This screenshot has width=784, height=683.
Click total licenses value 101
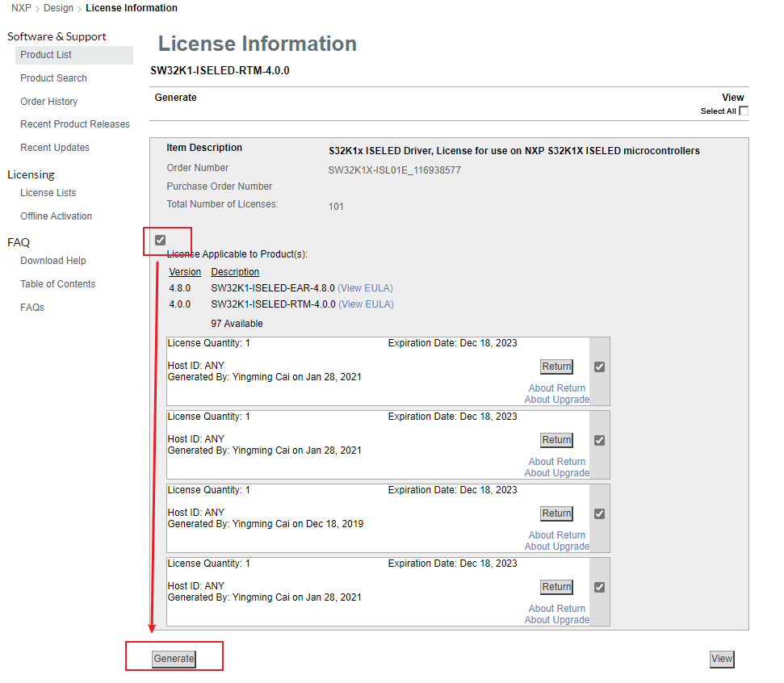(x=336, y=207)
